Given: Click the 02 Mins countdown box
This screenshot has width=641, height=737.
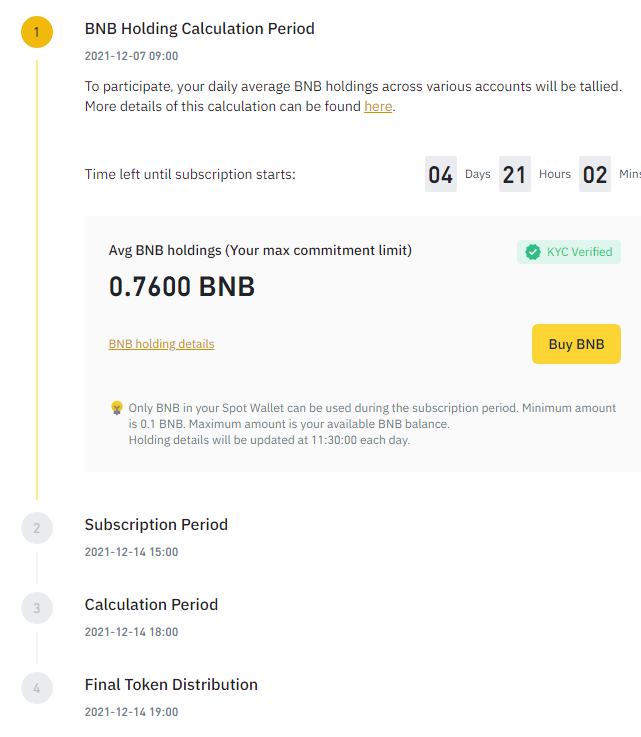Looking at the screenshot, I should point(594,174).
